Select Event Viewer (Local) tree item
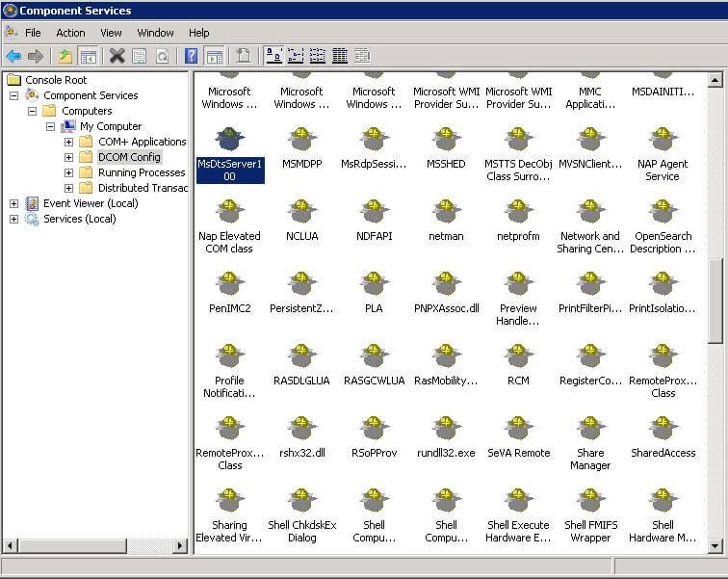The image size is (728, 579). [91, 203]
